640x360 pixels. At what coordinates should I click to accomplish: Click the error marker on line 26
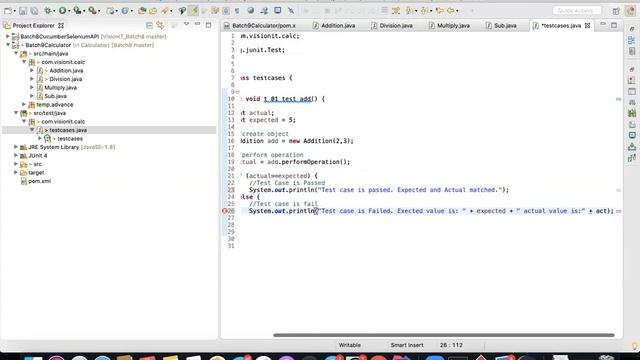click(x=224, y=211)
